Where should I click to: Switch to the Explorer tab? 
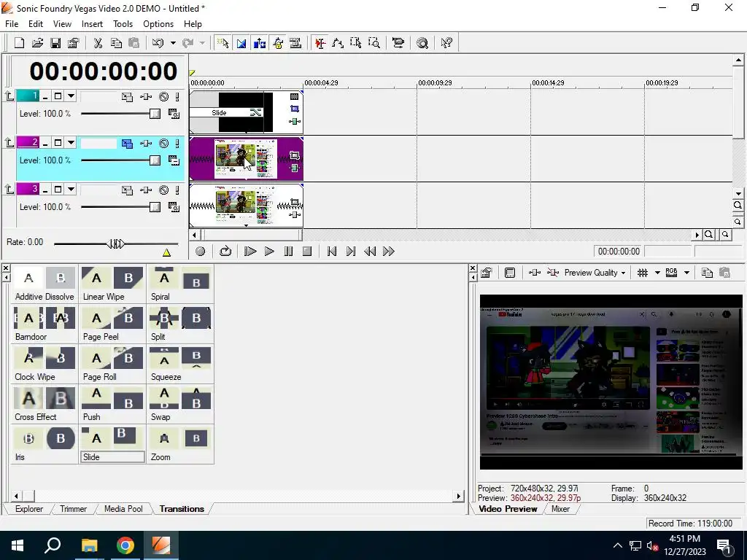click(29, 508)
